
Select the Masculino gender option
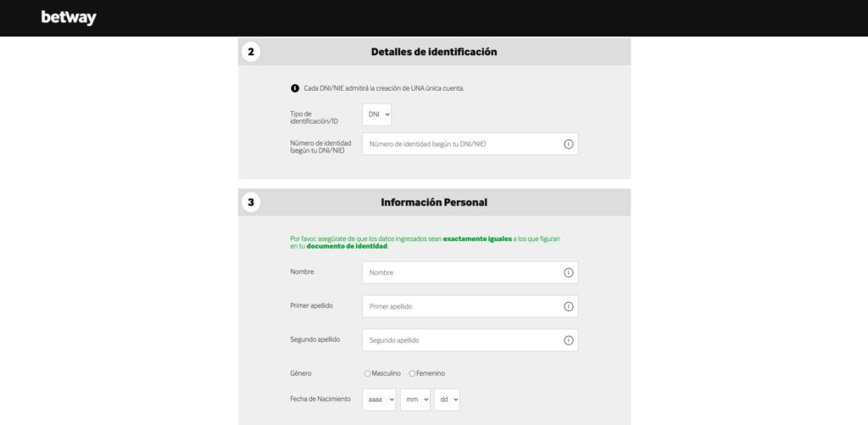(x=367, y=373)
